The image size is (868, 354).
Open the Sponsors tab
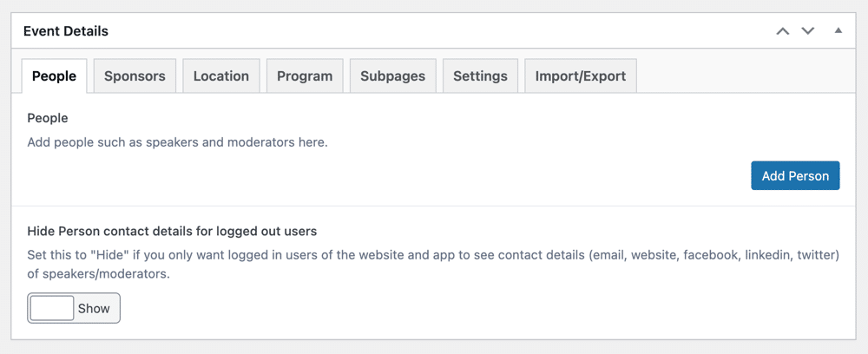pos(135,75)
